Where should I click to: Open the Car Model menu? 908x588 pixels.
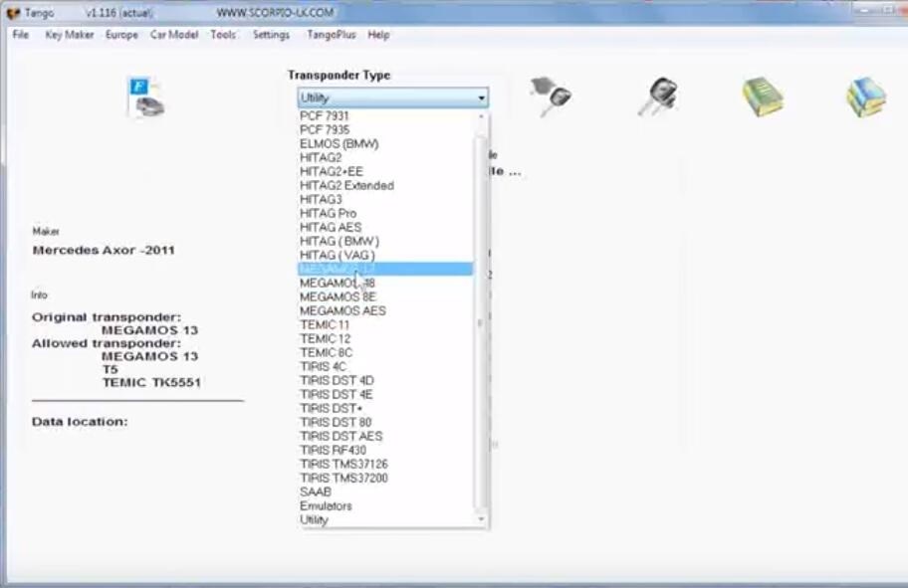173,35
